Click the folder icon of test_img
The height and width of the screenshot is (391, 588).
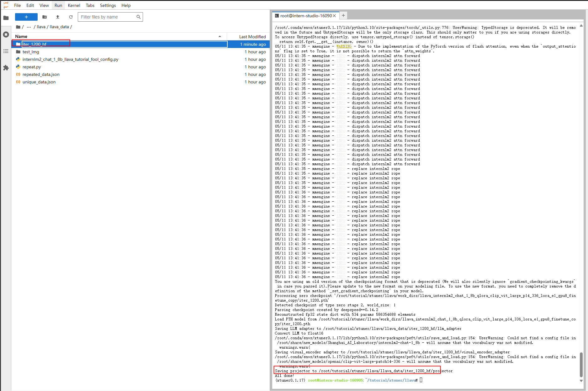pos(18,52)
